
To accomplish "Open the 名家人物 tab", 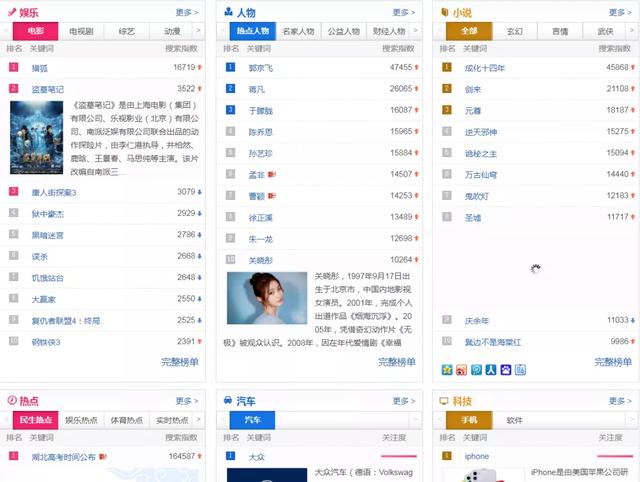I will coord(299,31).
